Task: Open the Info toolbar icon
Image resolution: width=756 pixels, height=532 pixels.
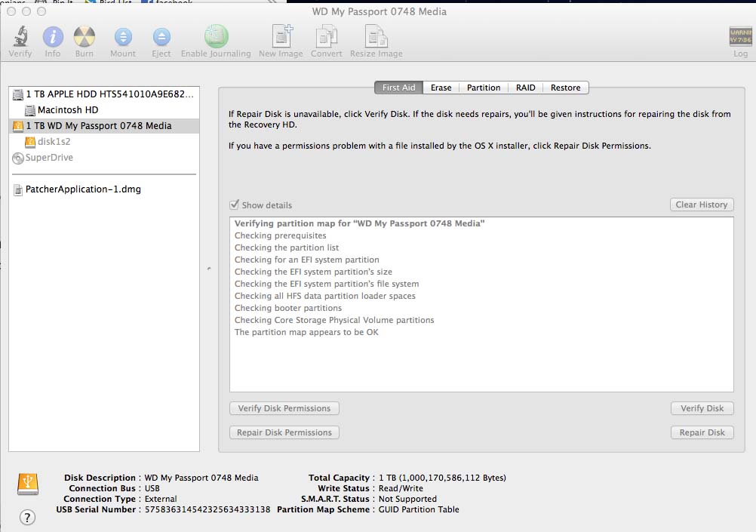Action: coord(53,37)
